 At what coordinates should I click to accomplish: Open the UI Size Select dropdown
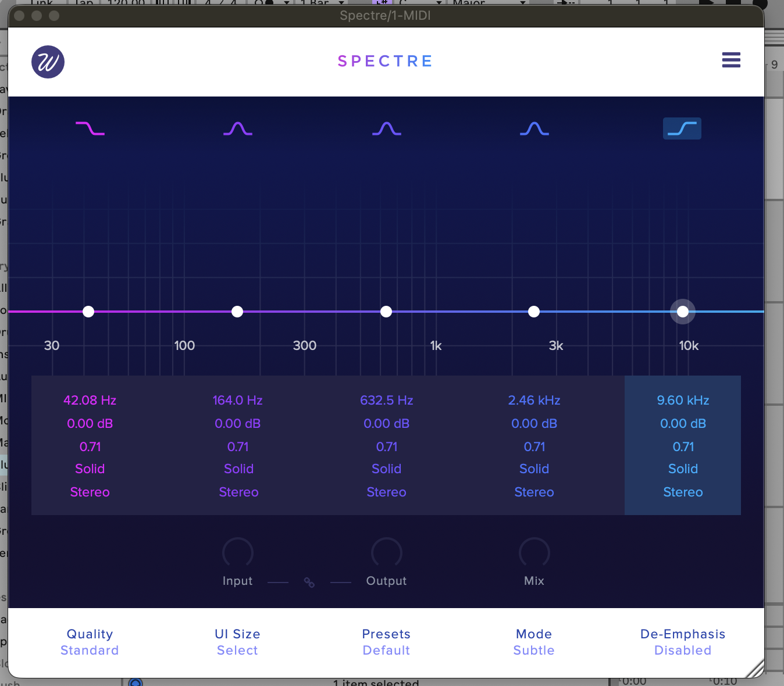point(237,650)
